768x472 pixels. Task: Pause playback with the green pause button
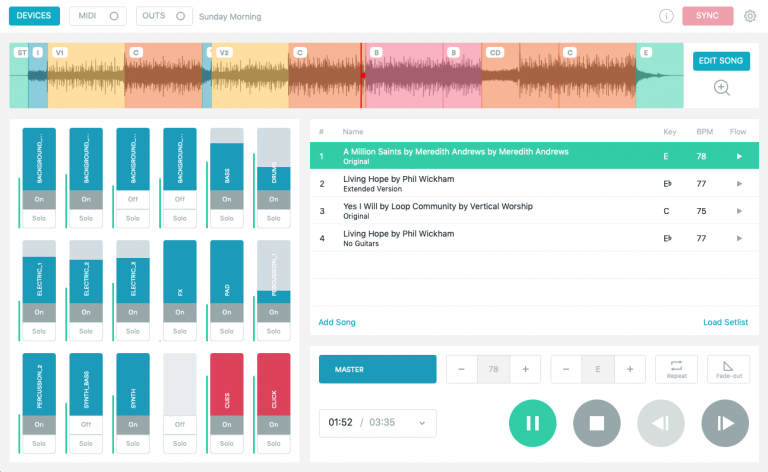tap(533, 423)
